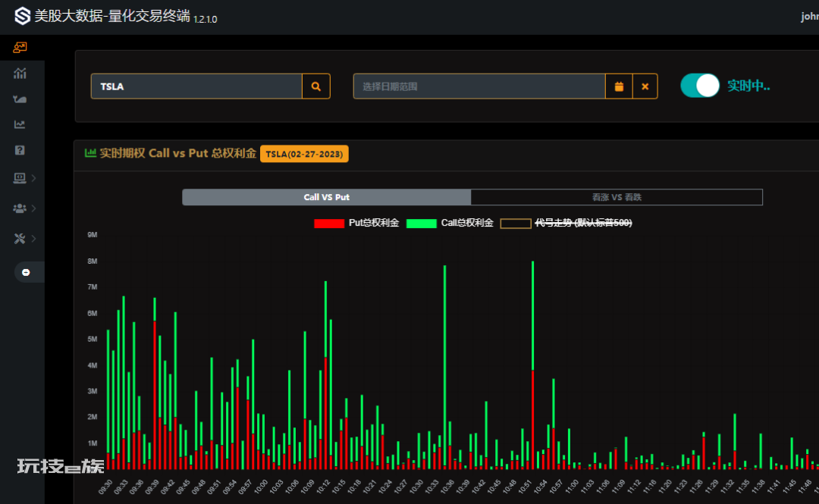Image resolution: width=819 pixels, height=504 pixels.
Task: Click the 选择日期范围 date range field
Action: pos(479,86)
